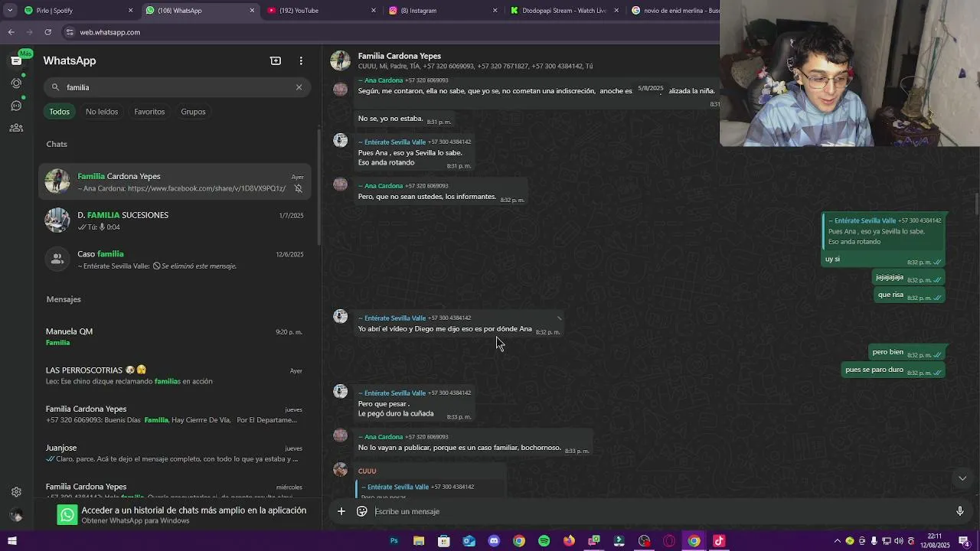Open the emoji/sticker picker icon

click(362, 511)
